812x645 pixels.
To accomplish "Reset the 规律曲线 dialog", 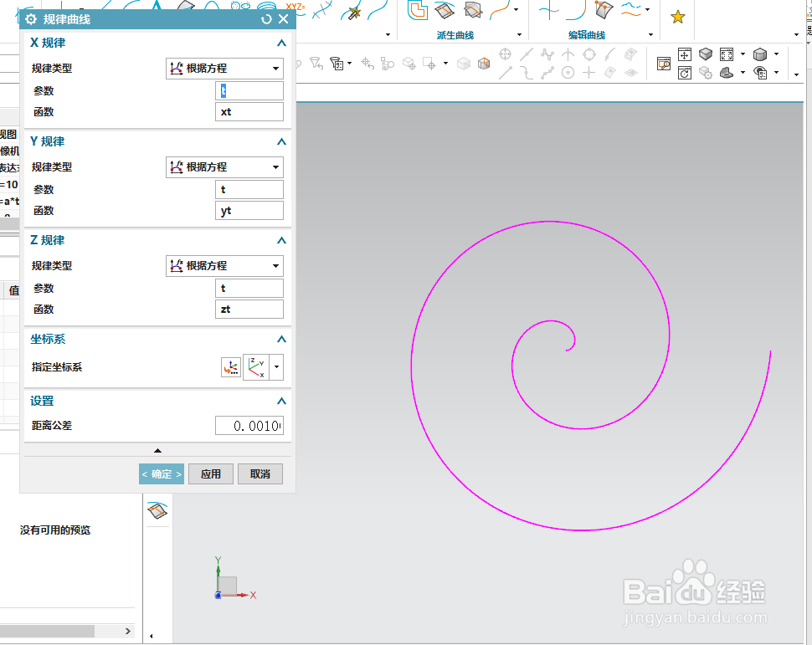I will [266, 19].
